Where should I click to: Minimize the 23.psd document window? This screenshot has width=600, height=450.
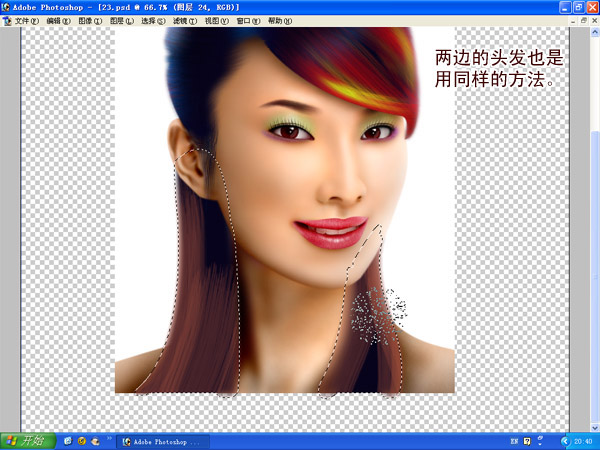coord(573,21)
